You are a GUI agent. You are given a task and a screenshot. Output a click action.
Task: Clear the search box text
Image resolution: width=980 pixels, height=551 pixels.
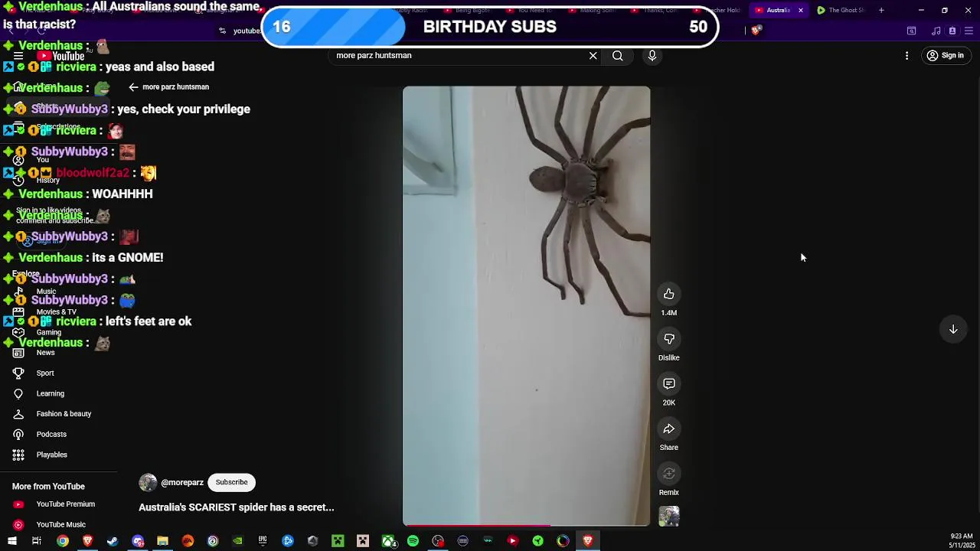(593, 55)
